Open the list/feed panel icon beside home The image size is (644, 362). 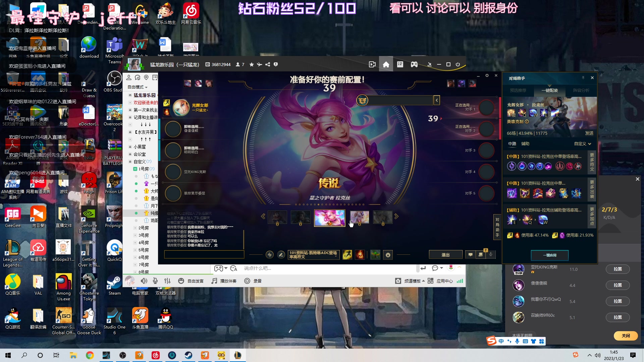pos(400,64)
